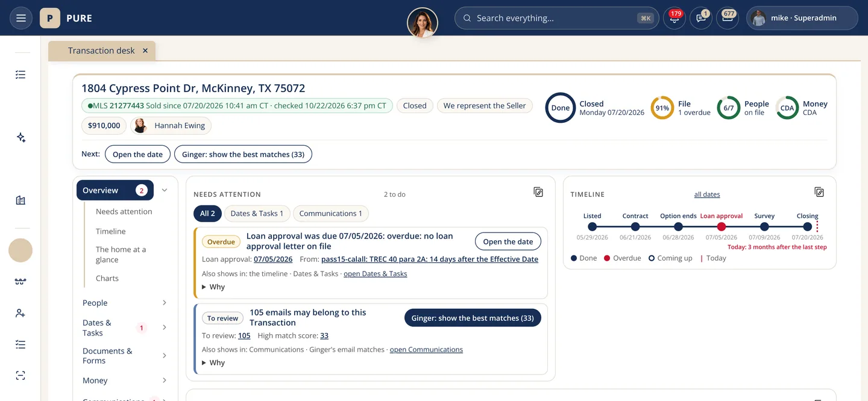Viewport: 868px width, 401px height.
Task: Open the Hannah Ewing agent chip
Action: [x=171, y=125]
